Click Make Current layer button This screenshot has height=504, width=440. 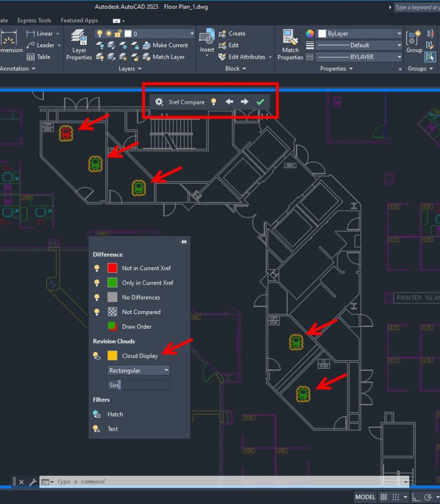click(x=165, y=45)
